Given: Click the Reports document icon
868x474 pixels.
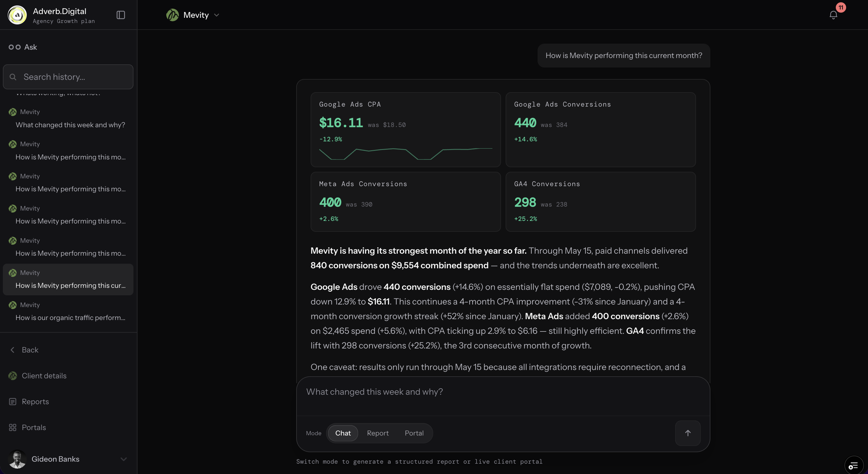Looking at the screenshot, I should point(13,402).
